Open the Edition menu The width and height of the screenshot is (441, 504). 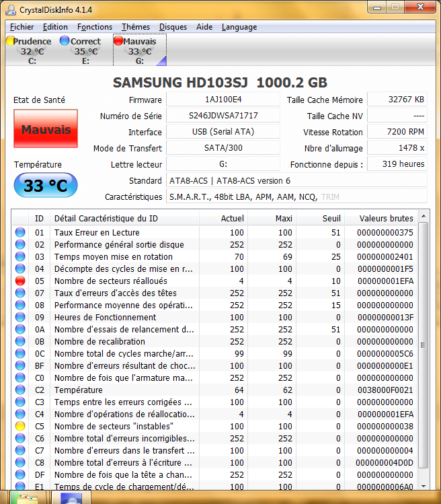pyautogui.click(x=55, y=27)
